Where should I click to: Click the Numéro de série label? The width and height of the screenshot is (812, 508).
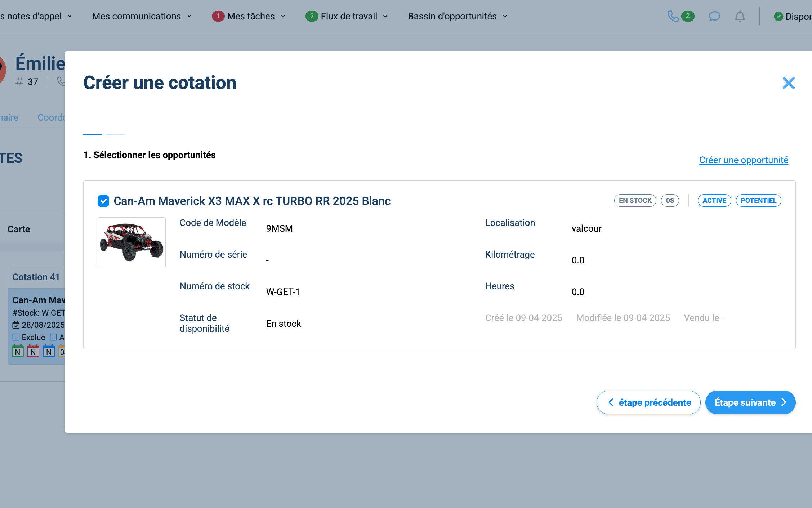(x=213, y=254)
